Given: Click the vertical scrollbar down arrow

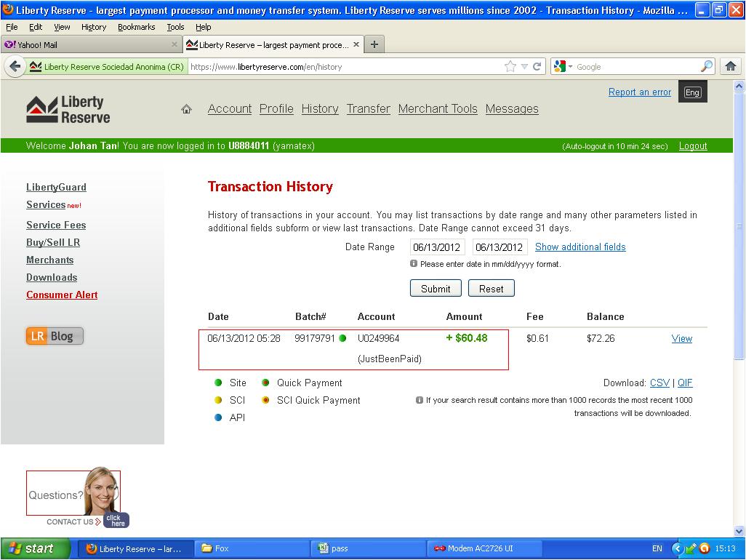Looking at the screenshot, I should point(739,531).
